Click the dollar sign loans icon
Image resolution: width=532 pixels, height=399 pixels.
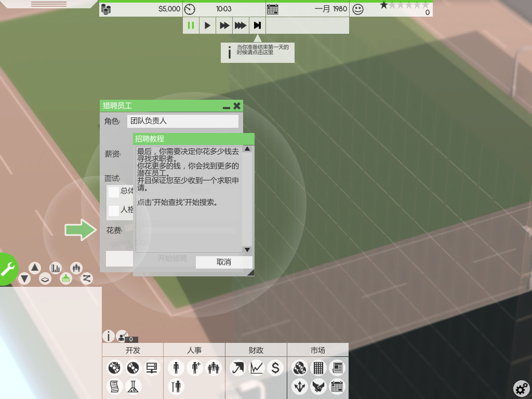click(275, 367)
